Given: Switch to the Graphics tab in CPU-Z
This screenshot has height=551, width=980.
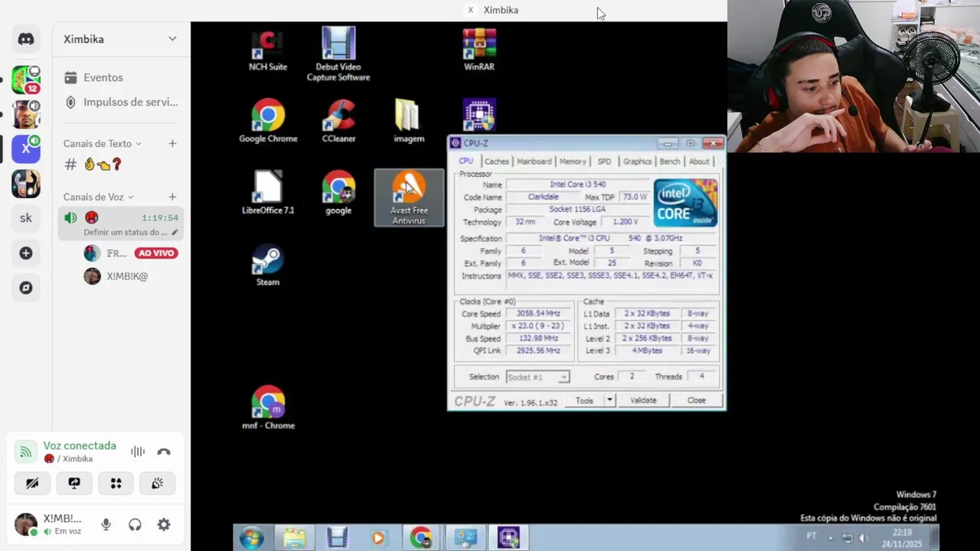Looking at the screenshot, I should [x=637, y=161].
